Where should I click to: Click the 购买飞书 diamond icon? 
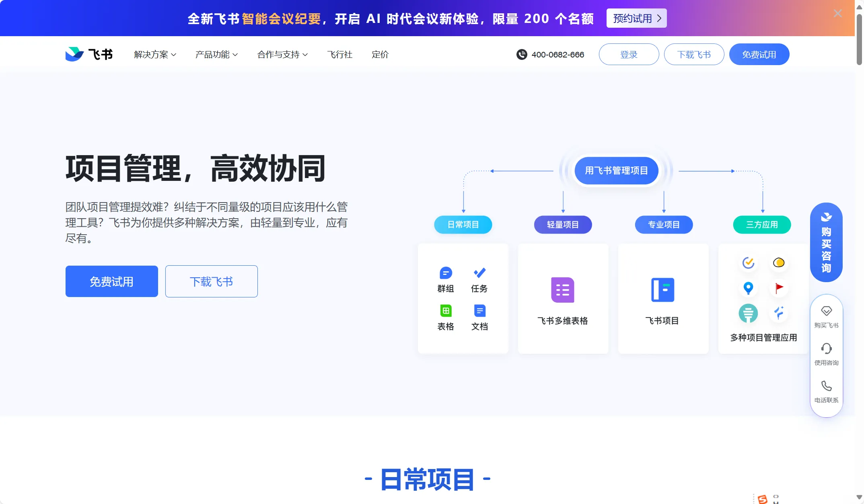click(827, 311)
